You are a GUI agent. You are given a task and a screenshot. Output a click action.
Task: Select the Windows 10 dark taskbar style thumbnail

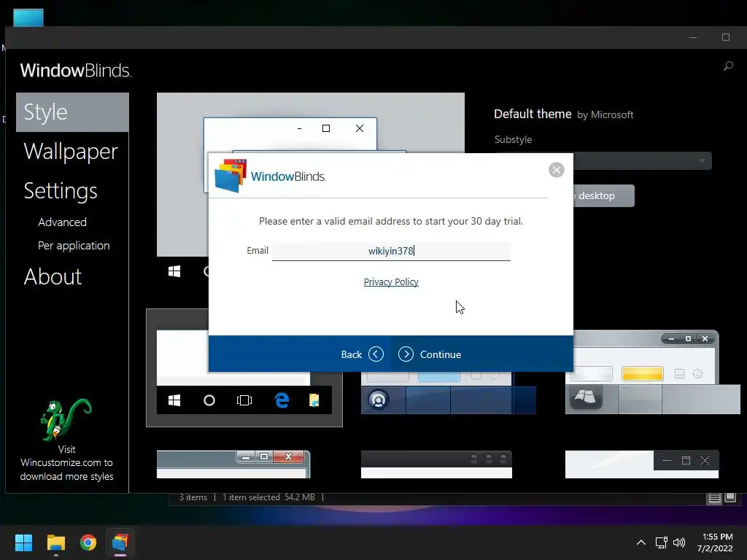pyautogui.click(x=244, y=368)
